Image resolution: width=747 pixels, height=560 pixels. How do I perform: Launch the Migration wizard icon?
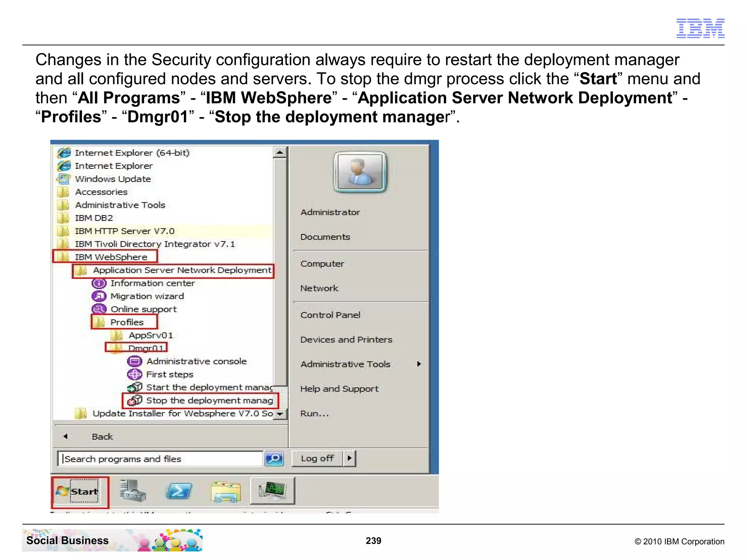[x=99, y=296]
